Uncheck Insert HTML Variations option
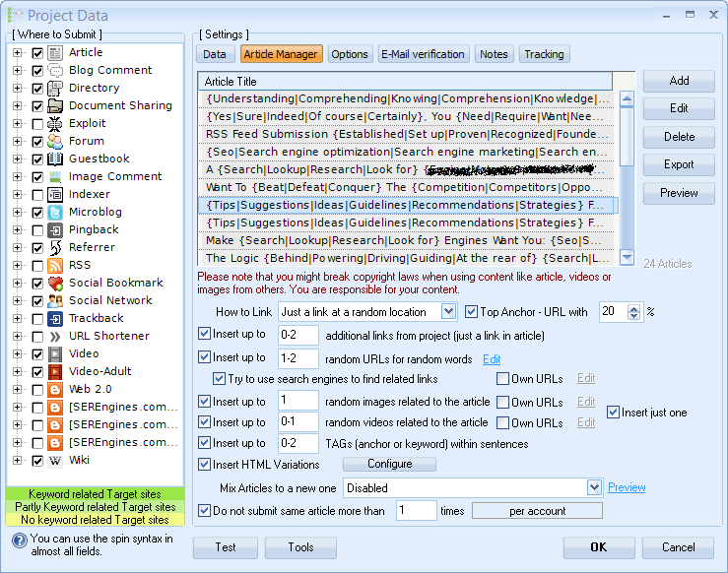Screen dimensions: 728x573 [205, 464]
